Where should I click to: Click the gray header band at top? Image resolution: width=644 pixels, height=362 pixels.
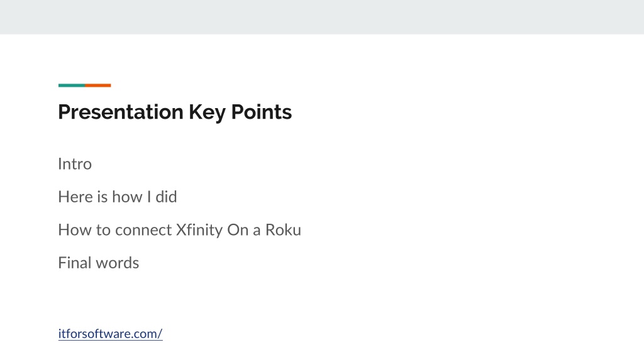coord(322,17)
